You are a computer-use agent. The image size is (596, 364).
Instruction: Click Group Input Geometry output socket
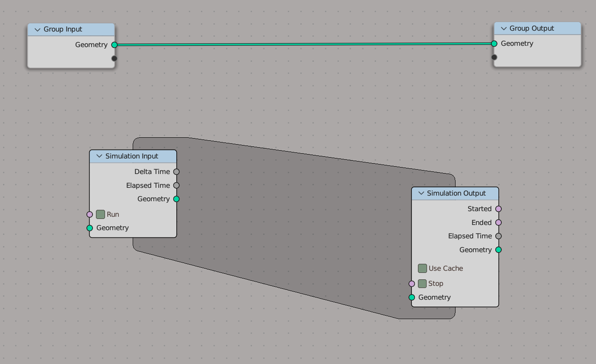coord(115,45)
